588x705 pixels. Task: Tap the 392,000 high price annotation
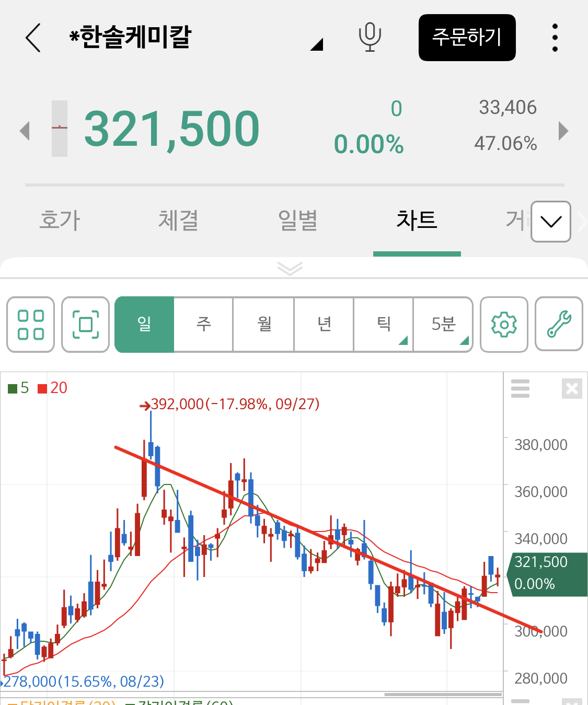tap(230, 404)
